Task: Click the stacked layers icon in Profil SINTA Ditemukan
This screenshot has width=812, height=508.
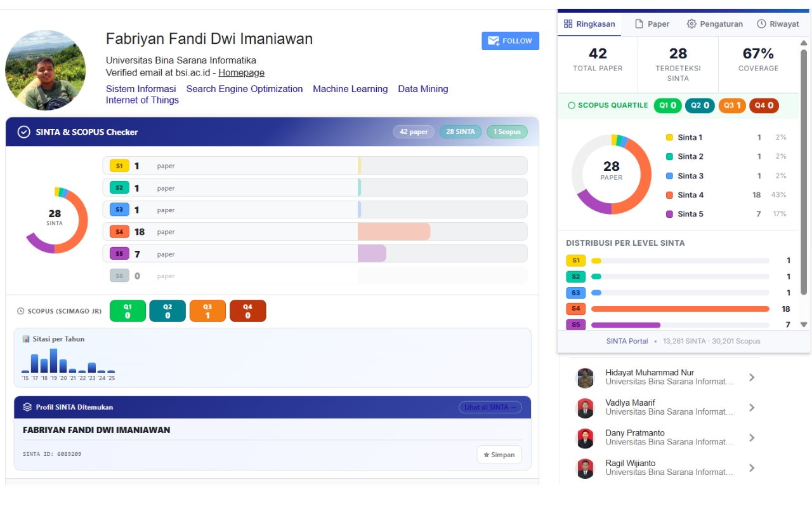Action: tap(27, 407)
